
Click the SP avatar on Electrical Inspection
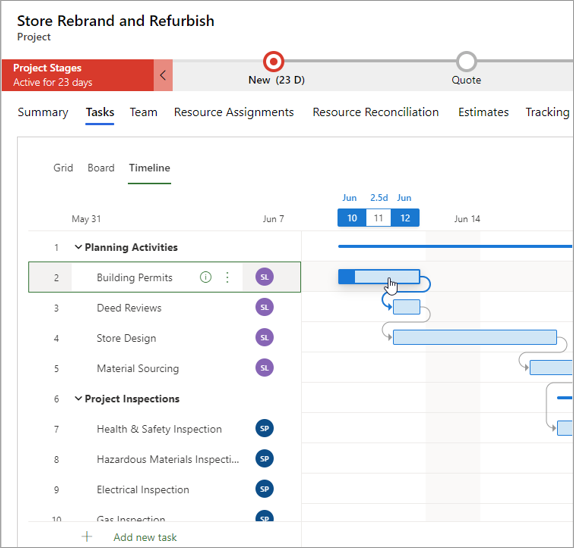click(x=264, y=489)
